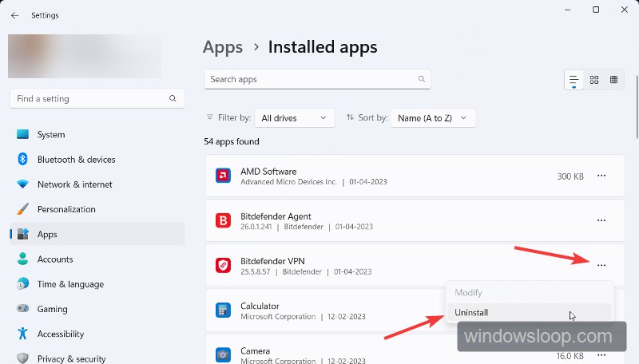Switch to grid view layout icon
This screenshot has width=639, height=364.
click(594, 80)
